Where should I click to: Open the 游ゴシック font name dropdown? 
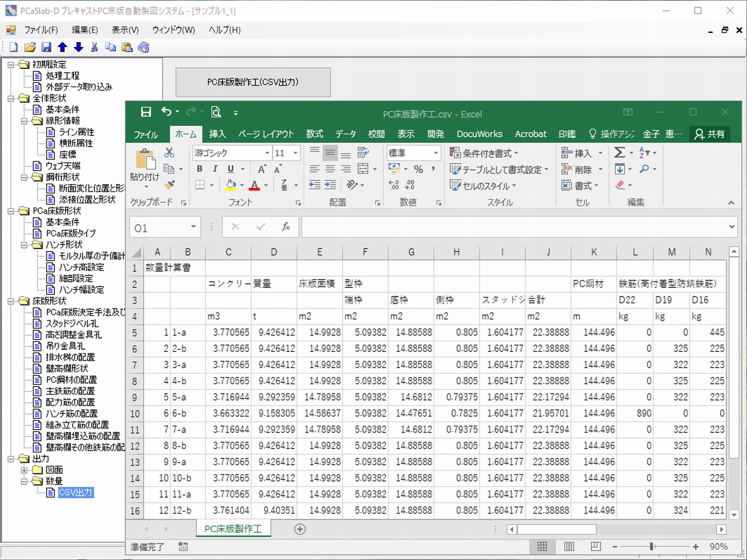point(267,153)
